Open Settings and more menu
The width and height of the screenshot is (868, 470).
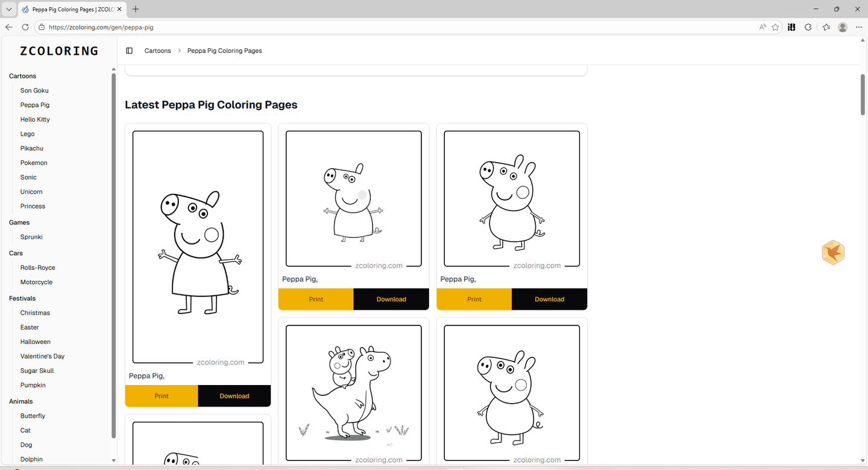tap(858, 27)
